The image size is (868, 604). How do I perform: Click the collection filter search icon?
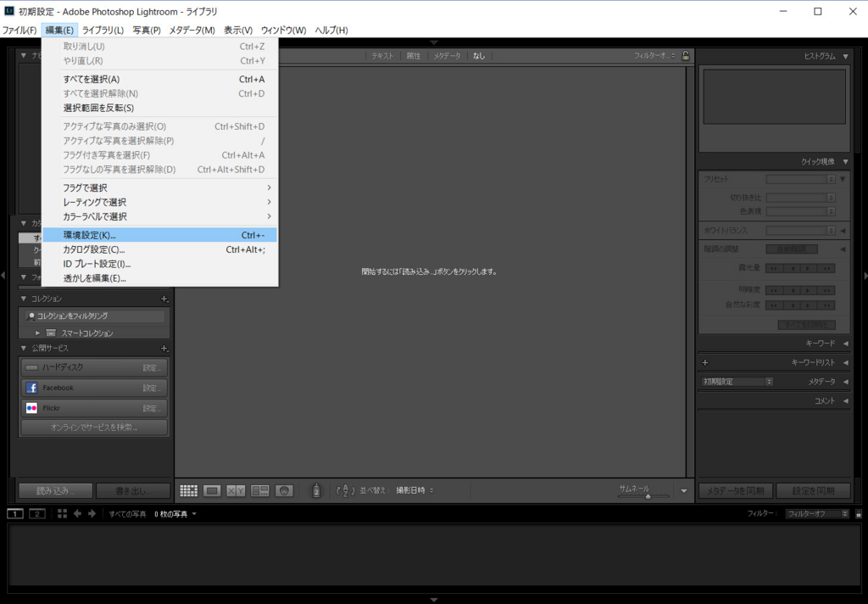pos(31,316)
